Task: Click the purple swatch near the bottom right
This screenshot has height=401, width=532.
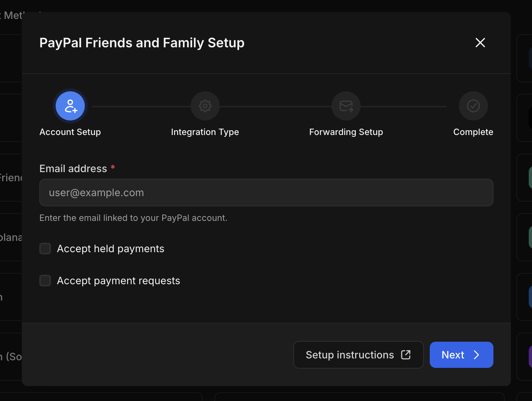Action: [x=529, y=357]
